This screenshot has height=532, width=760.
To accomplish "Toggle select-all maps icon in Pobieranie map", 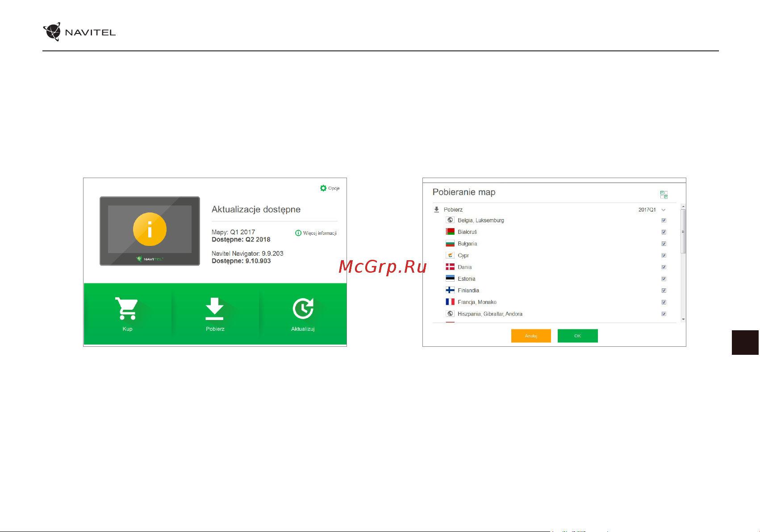I will click(x=664, y=195).
